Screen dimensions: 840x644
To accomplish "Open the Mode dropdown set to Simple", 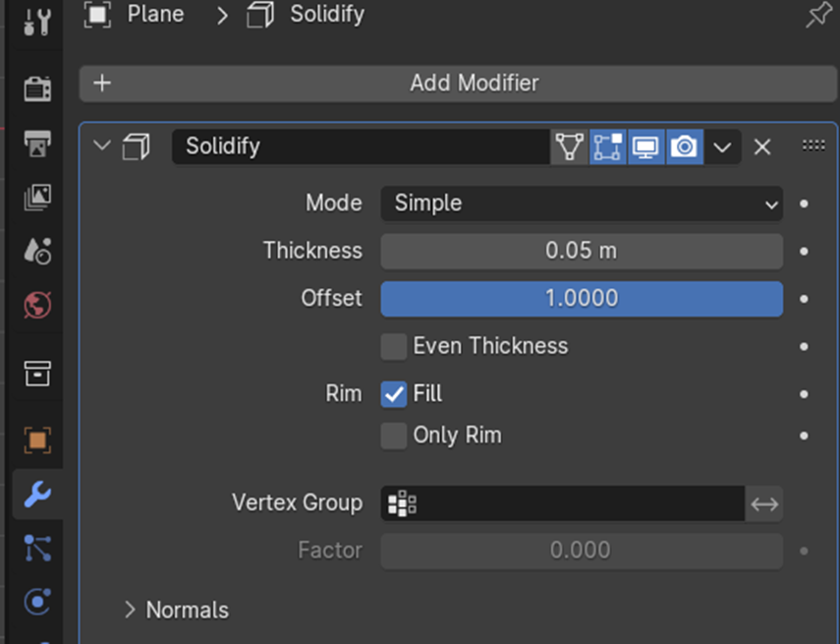I will [x=582, y=204].
